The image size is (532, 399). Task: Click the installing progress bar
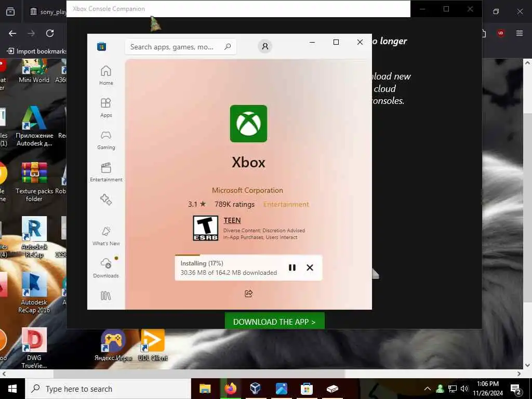click(248, 255)
